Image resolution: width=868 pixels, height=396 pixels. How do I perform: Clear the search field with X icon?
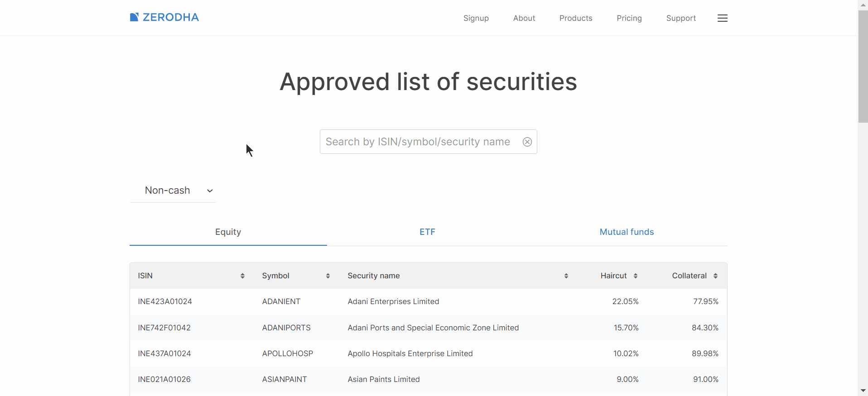pos(527,142)
